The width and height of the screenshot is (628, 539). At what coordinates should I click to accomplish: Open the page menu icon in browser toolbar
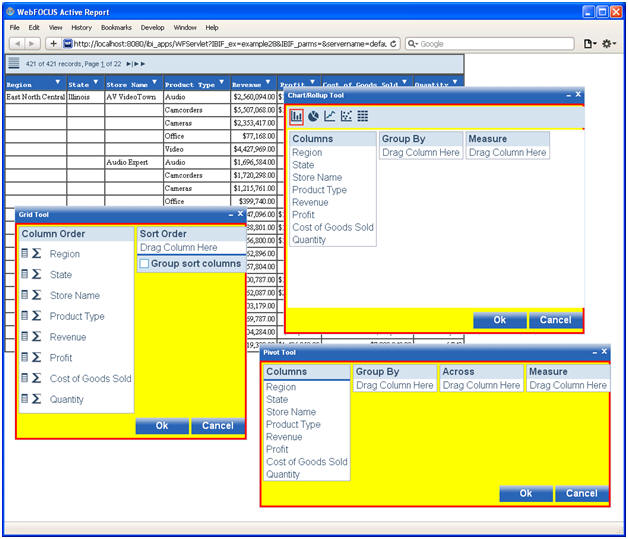pos(590,43)
